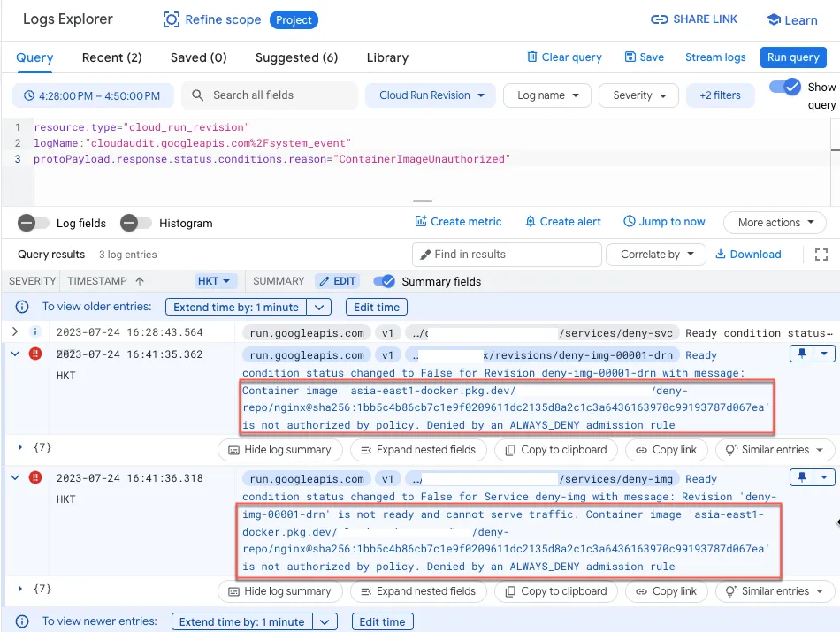840x632 pixels.
Task: Open Similar entries menu for first error entry
Action: tap(775, 450)
